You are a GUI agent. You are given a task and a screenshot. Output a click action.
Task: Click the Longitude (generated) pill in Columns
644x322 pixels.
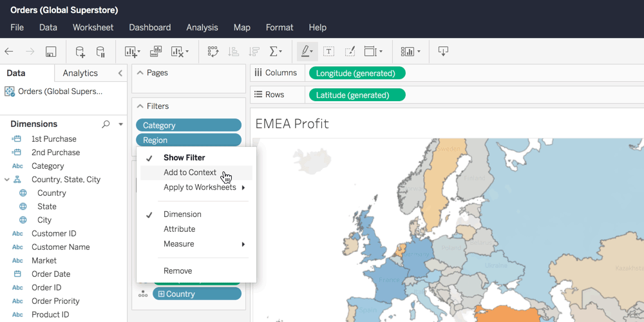pos(357,73)
